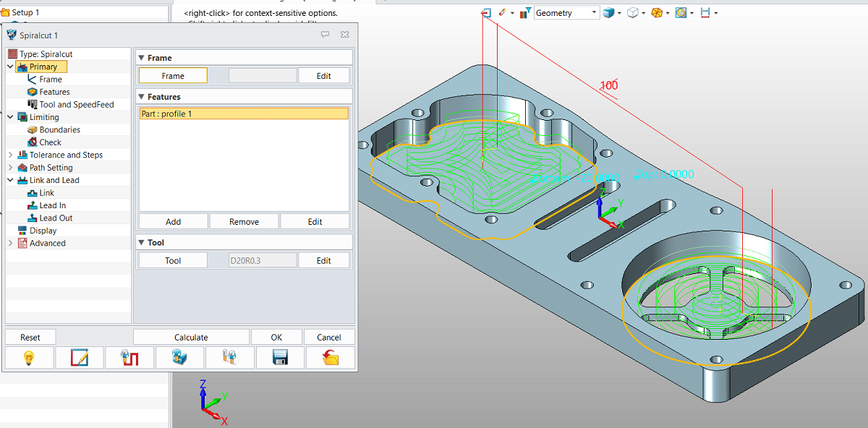Collapse the Link and Lead node
The width and height of the screenshot is (868, 428).
point(10,180)
